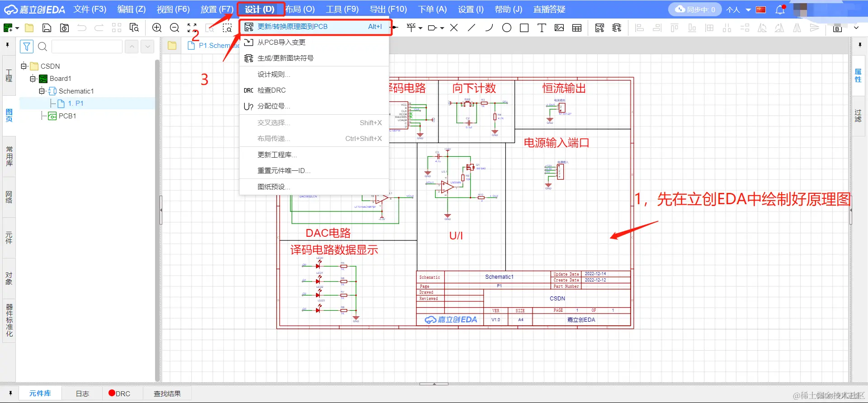This screenshot has width=868, height=403.
Task: Click the language flag icon in header
Action: [x=761, y=9]
